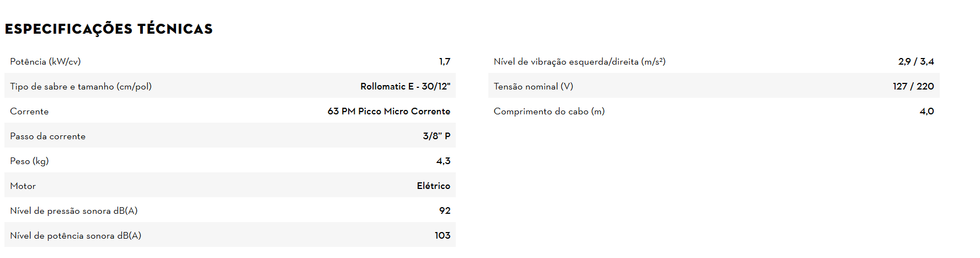980x258 pixels.
Task: Click the Motor row label
Action: point(23,186)
